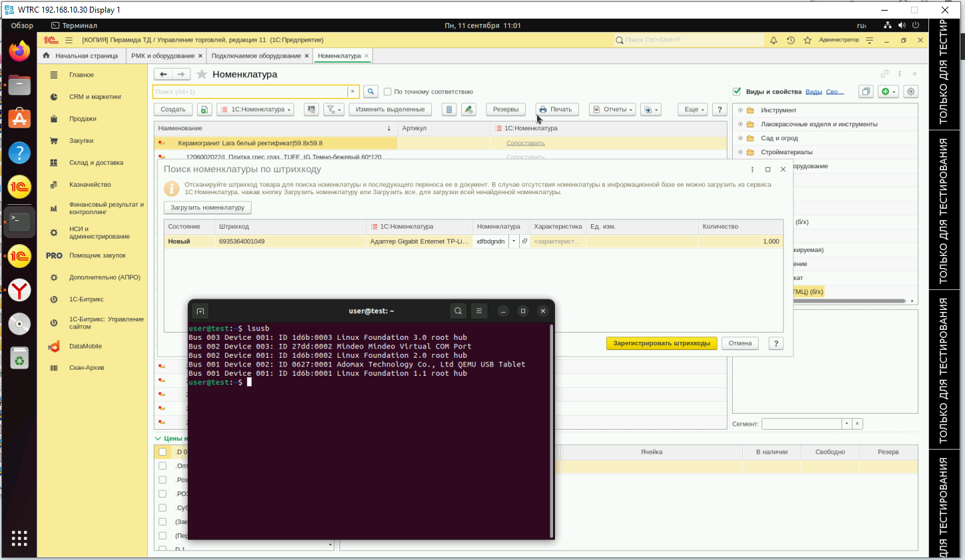
Task: Click the notifications bell icon
Action: [773, 41]
